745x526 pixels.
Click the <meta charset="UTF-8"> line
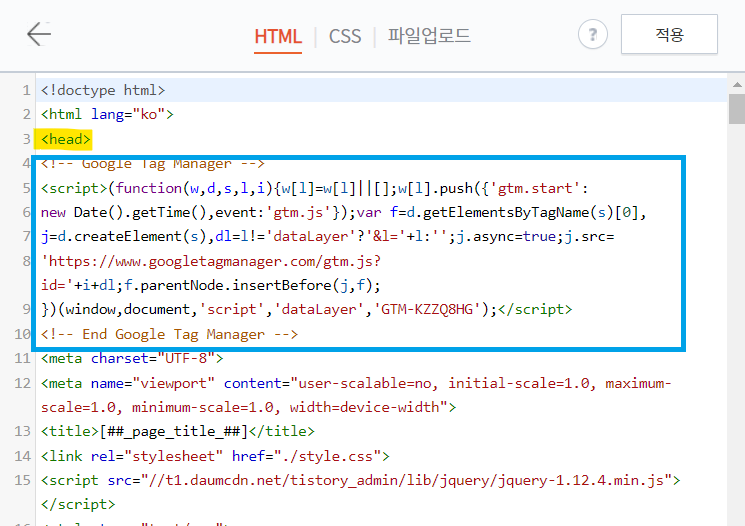(x=132, y=359)
